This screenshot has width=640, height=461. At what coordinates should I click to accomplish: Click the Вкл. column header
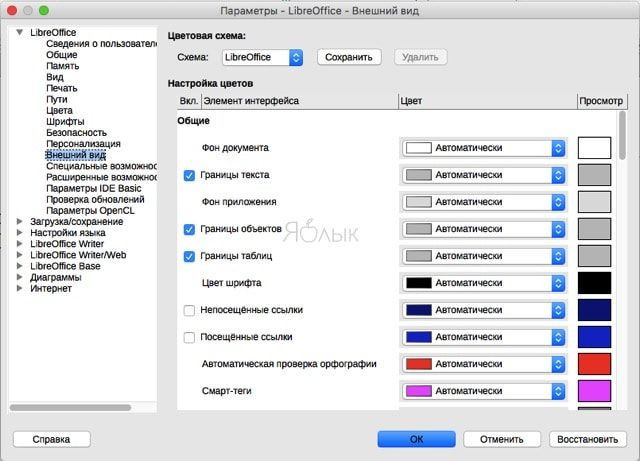(189, 101)
